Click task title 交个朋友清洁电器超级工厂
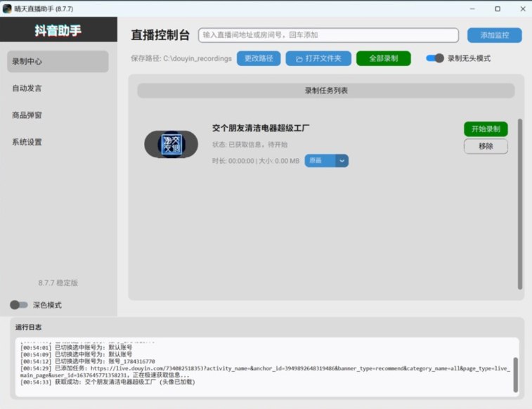 pyautogui.click(x=261, y=128)
